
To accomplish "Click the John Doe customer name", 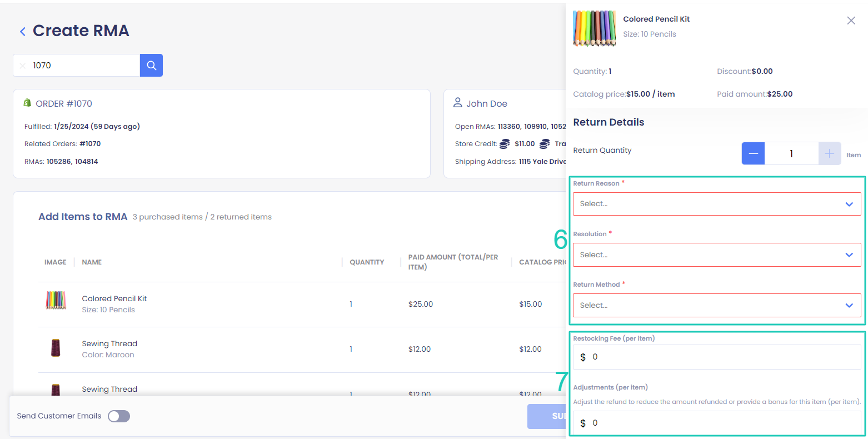I will (487, 103).
